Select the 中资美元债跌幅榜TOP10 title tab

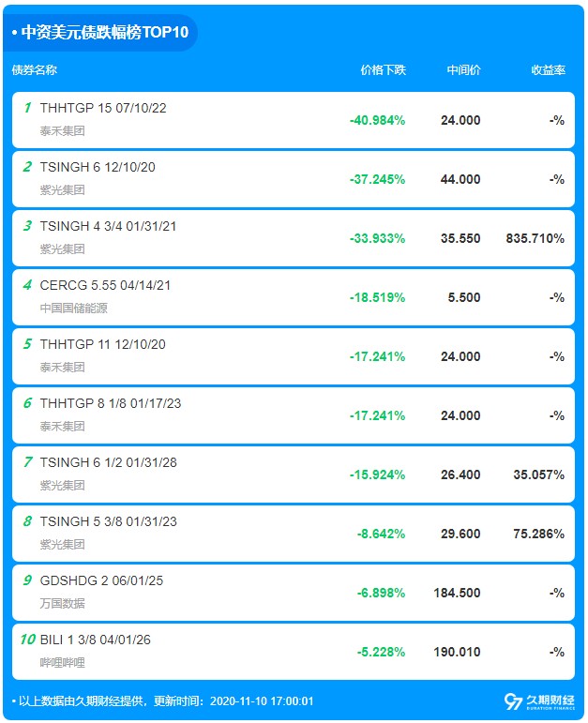pyautogui.click(x=100, y=32)
